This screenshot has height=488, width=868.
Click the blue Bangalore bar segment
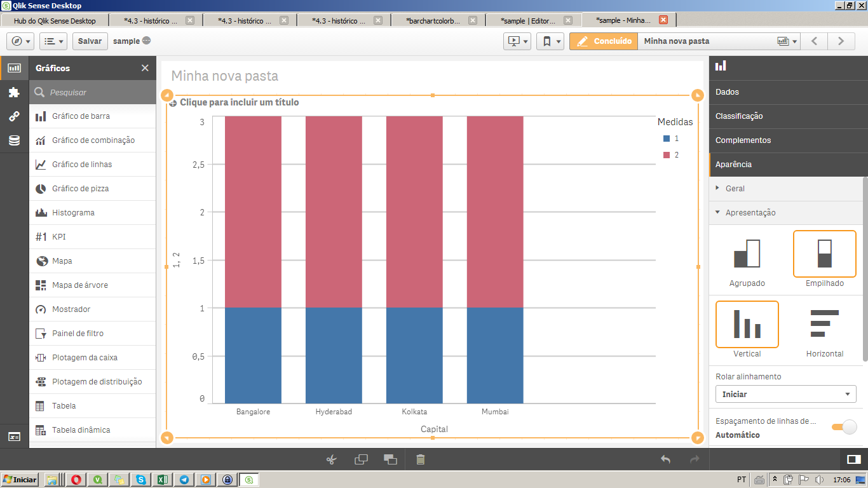point(253,355)
